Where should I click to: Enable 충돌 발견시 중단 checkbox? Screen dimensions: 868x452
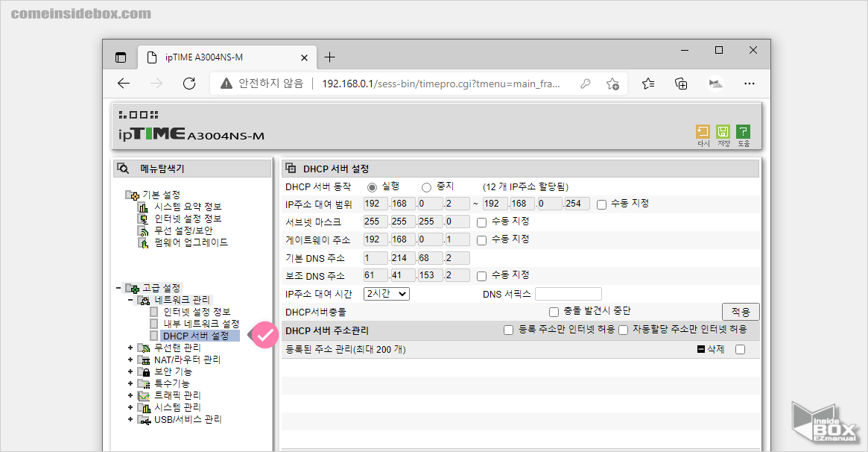[554, 313]
